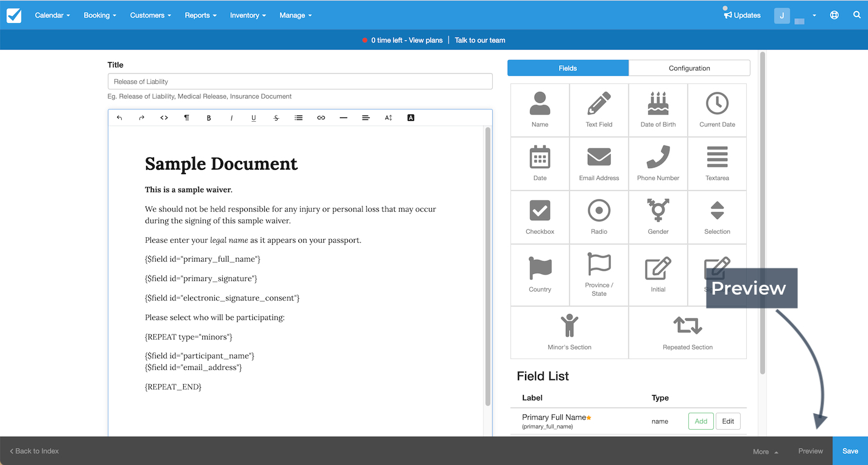This screenshot has width=868, height=465.
Task: Open the Booking dropdown menu
Action: click(x=100, y=15)
